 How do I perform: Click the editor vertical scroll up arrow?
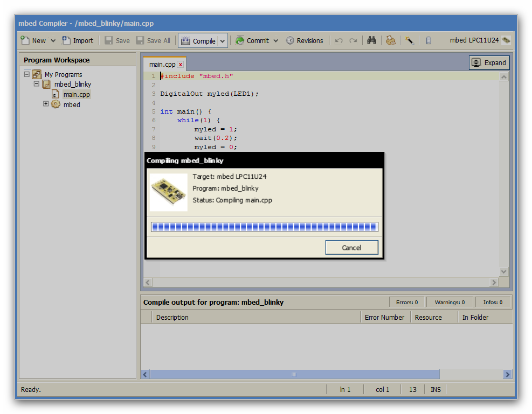pos(504,77)
